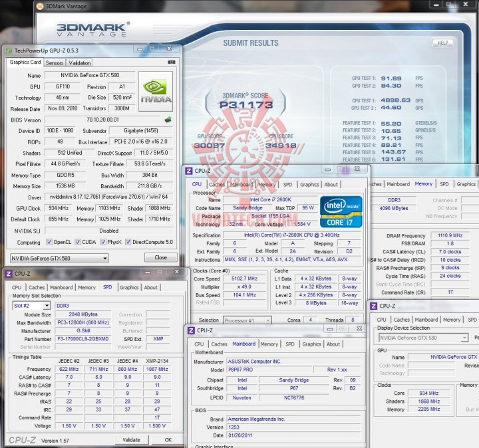Click the NVIDIA logo in GPU-Z
Viewport: 479px width, 448px height.
point(156,91)
